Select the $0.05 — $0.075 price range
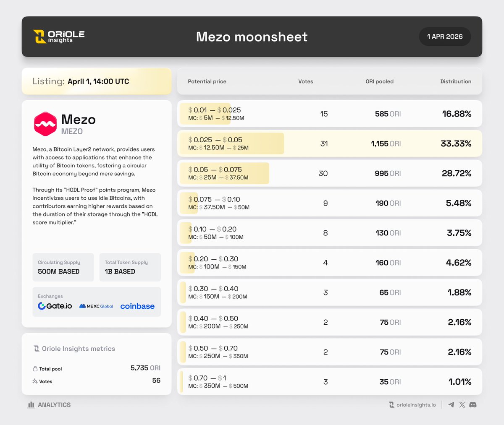504x425 pixels. click(x=215, y=169)
